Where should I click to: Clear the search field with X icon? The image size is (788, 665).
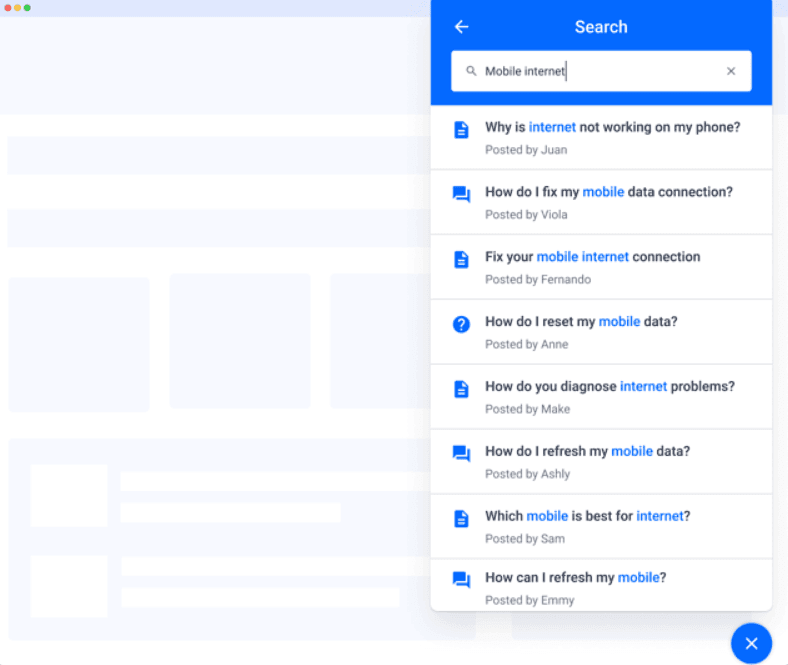(731, 71)
